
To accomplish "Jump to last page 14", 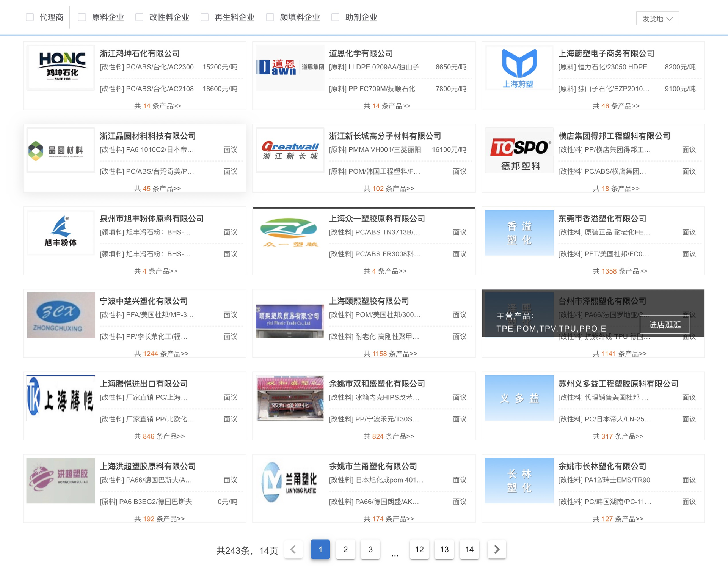I will point(469,549).
